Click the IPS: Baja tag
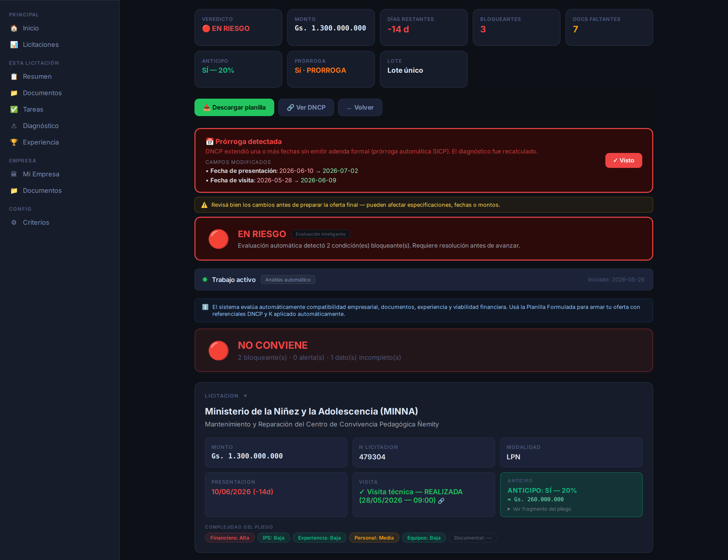This screenshot has width=728, height=560. click(274, 538)
